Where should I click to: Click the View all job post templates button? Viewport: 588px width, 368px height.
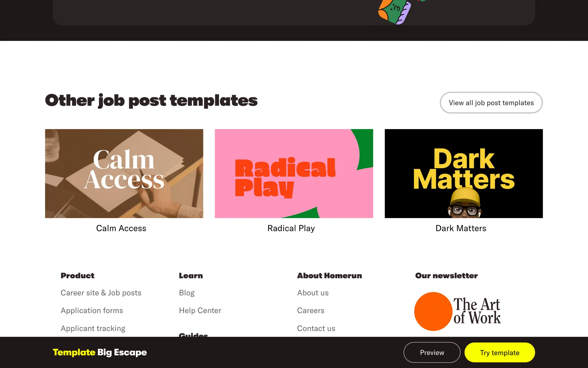point(491,103)
